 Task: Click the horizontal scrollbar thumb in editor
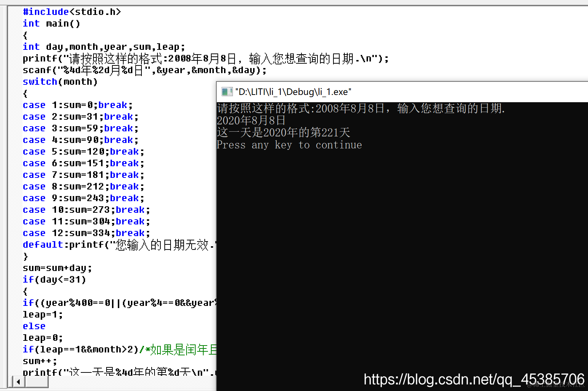point(36,382)
